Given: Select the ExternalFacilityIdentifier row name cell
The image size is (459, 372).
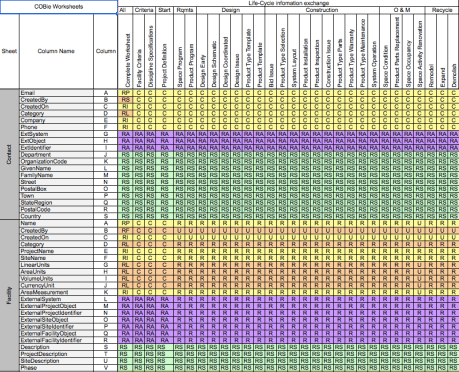Looking at the screenshot, I should coord(56,340).
